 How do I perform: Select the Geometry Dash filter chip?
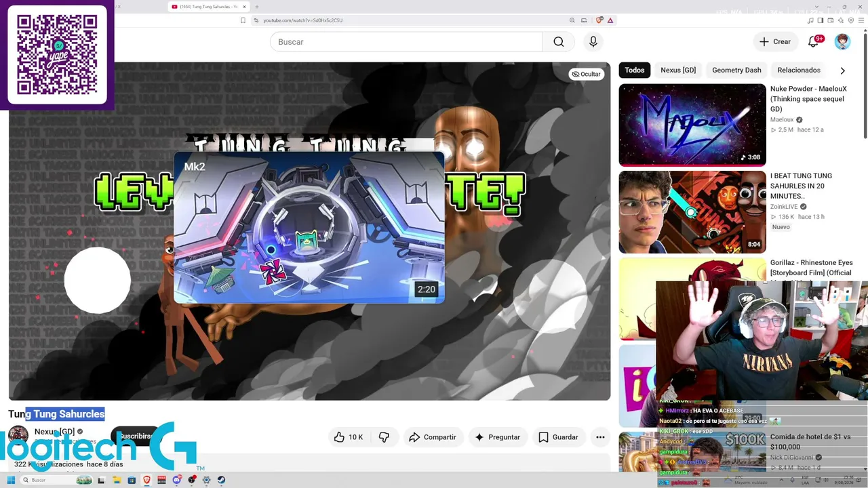click(x=736, y=70)
